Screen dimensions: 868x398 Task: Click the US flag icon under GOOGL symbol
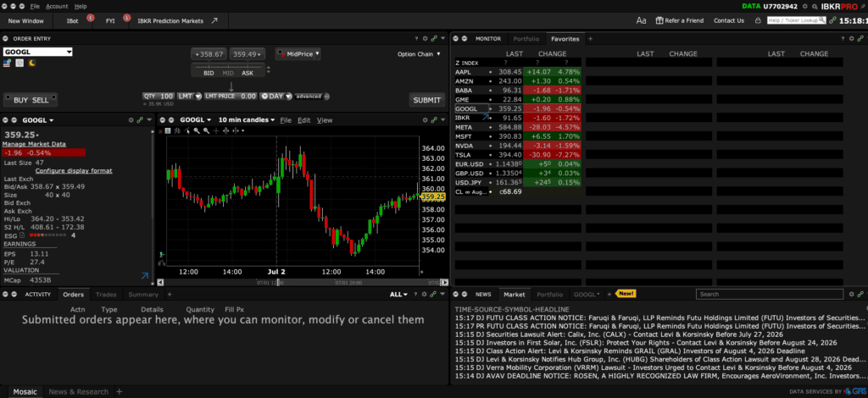(7, 63)
